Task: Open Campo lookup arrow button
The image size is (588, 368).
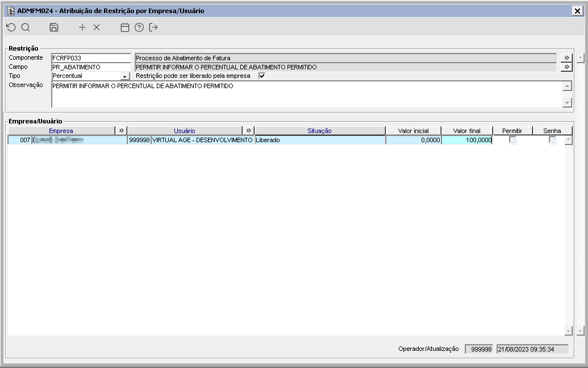Action: tap(566, 67)
